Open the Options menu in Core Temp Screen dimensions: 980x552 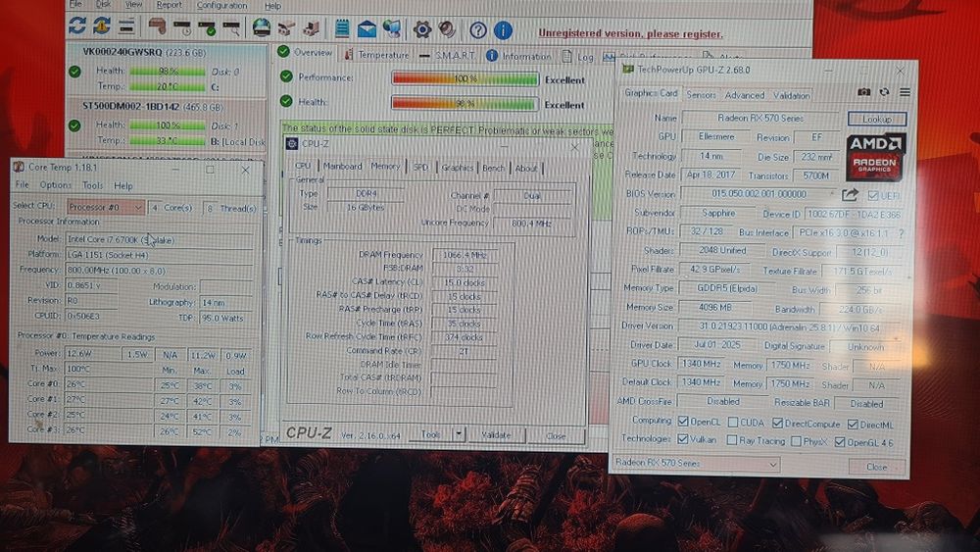55,185
